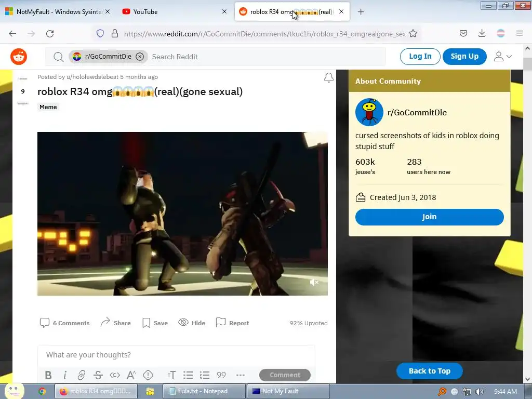Click the Reddit logo home icon
The image size is (532, 399).
click(x=19, y=56)
